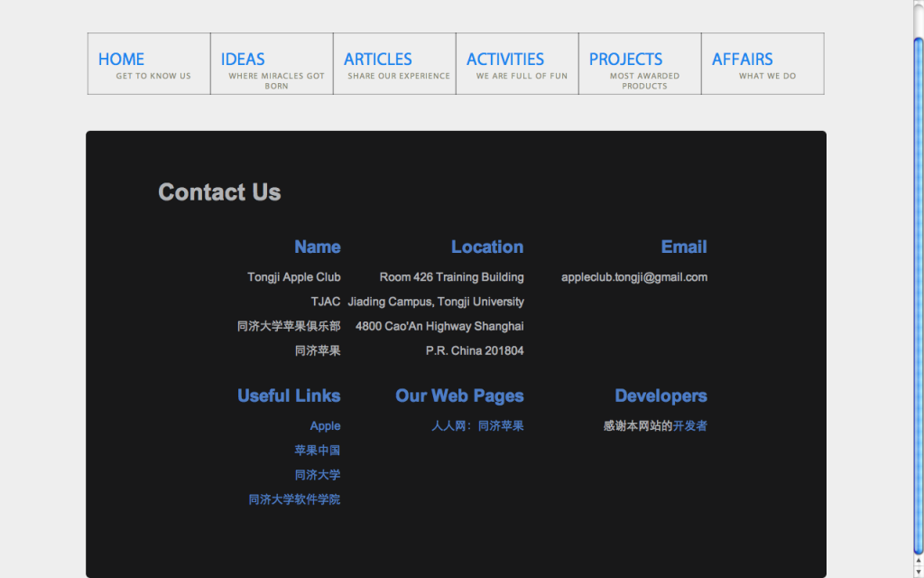Click the Name column heading
Viewport: 924px width, 578px height.
pos(318,247)
